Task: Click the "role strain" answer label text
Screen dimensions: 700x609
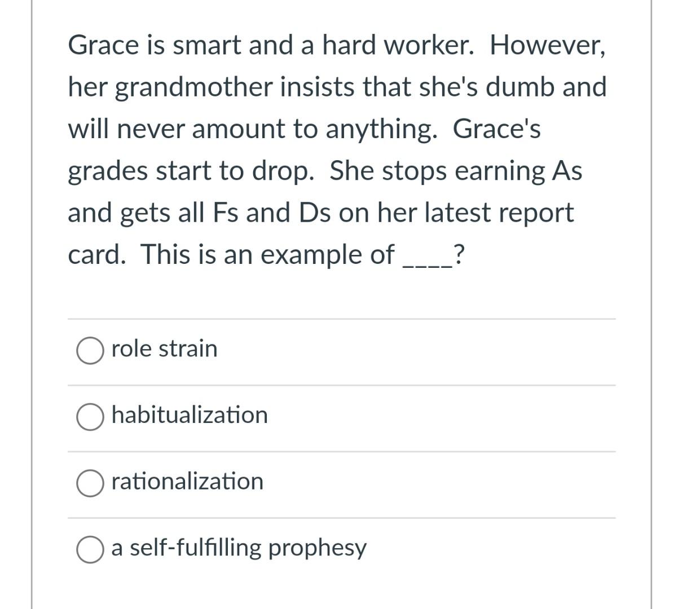Action: point(164,348)
